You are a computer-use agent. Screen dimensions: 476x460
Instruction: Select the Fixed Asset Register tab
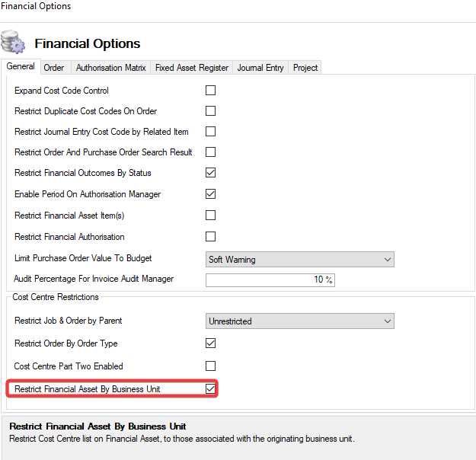191,68
